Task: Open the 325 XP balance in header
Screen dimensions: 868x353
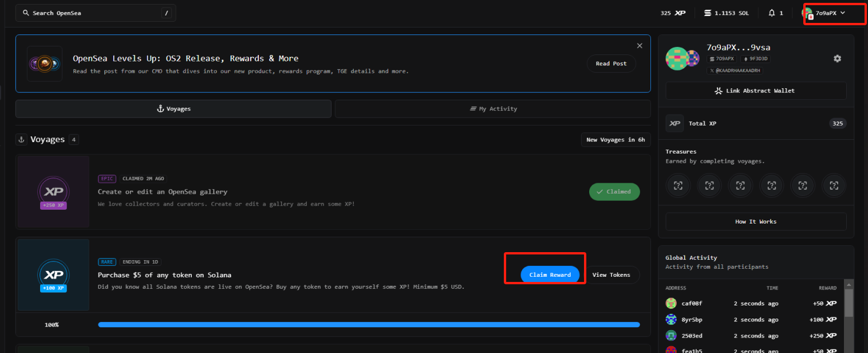Action: point(673,13)
